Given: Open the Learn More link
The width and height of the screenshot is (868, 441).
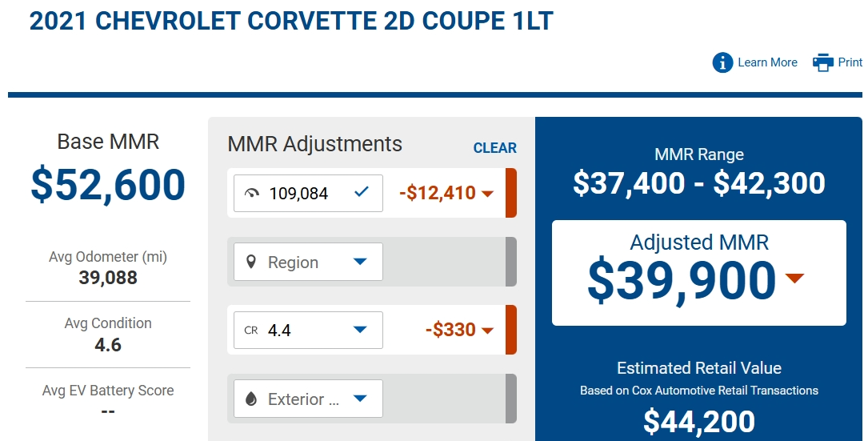Looking at the screenshot, I should [x=767, y=62].
